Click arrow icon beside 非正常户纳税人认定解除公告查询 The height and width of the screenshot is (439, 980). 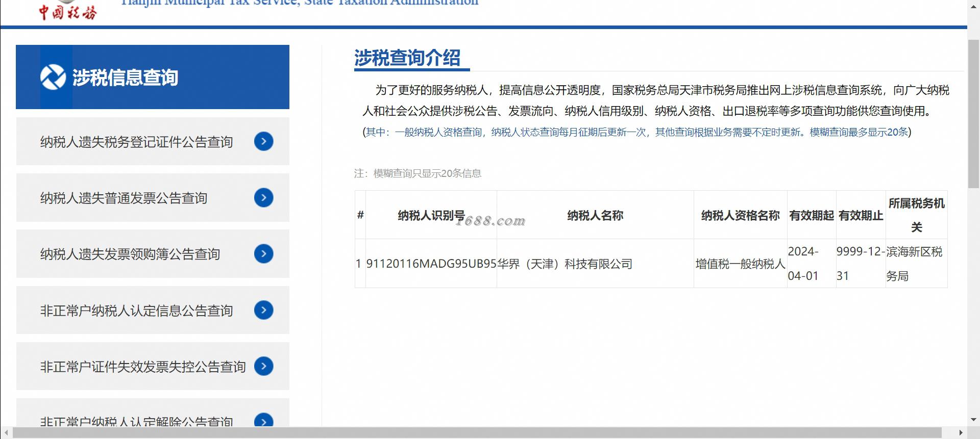point(264,420)
